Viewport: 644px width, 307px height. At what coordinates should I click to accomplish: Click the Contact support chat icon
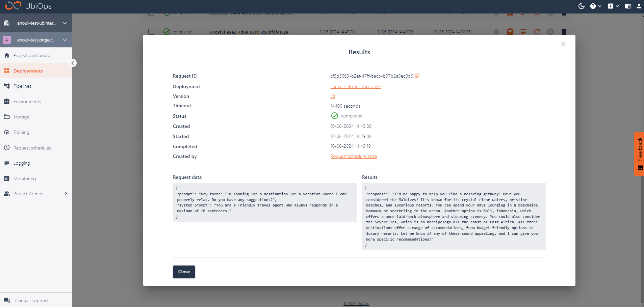pos(7,300)
